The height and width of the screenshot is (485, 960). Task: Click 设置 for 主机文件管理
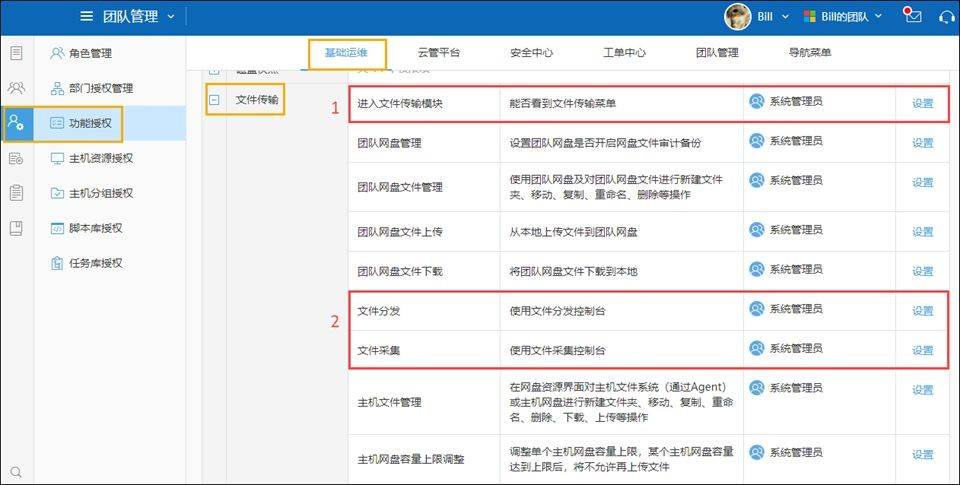tap(923, 389)
